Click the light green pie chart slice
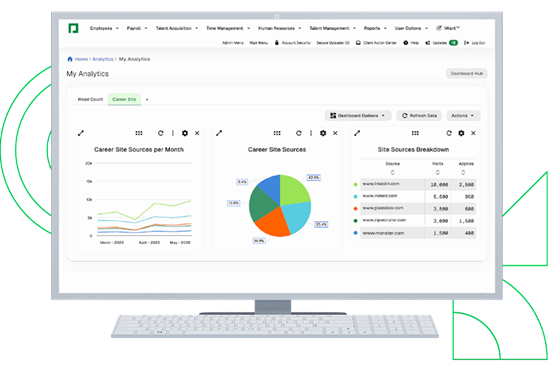Viewport: 550px width, 365px height. coord(293,190)
